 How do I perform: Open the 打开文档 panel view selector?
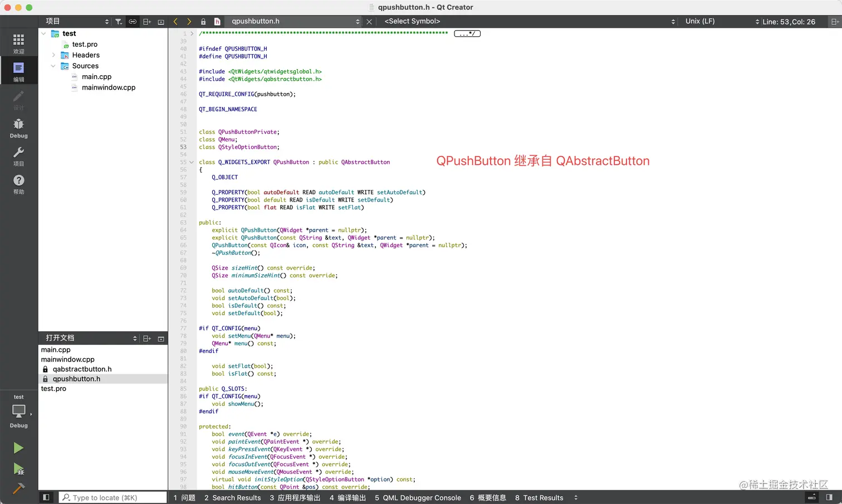pyautogui.click(x=91, y=338)
